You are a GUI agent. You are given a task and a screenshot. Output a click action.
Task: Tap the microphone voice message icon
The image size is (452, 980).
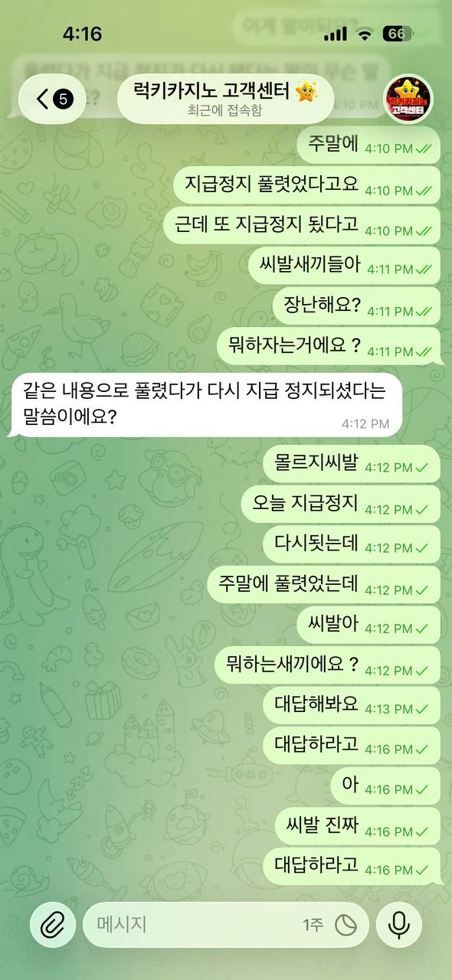click(x=398, y=925)
